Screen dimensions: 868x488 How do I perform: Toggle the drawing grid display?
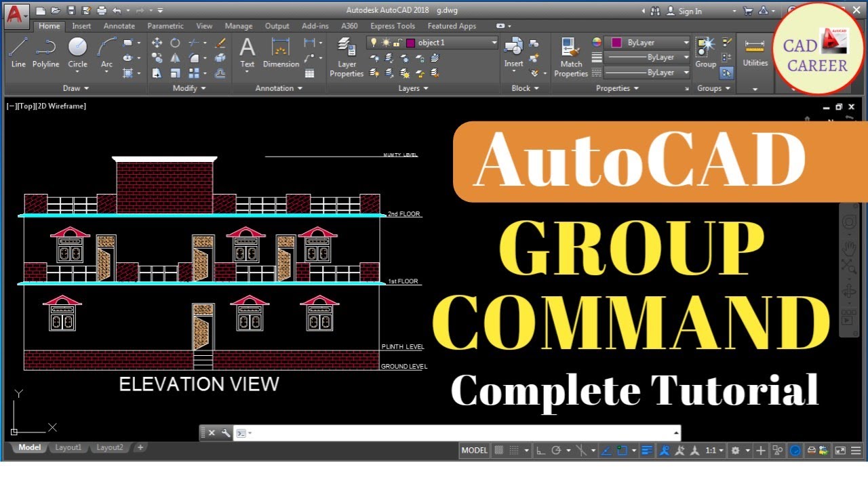[499, 451]
